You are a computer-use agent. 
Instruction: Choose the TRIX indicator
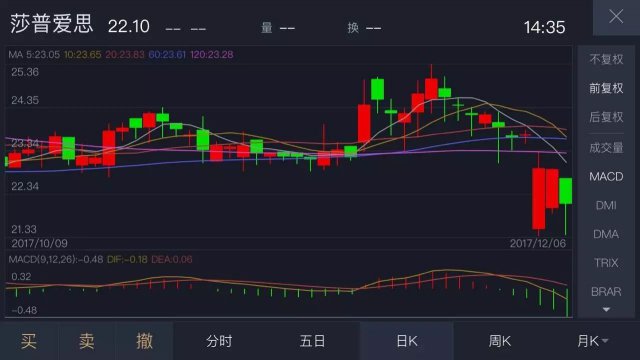point(606,263)
